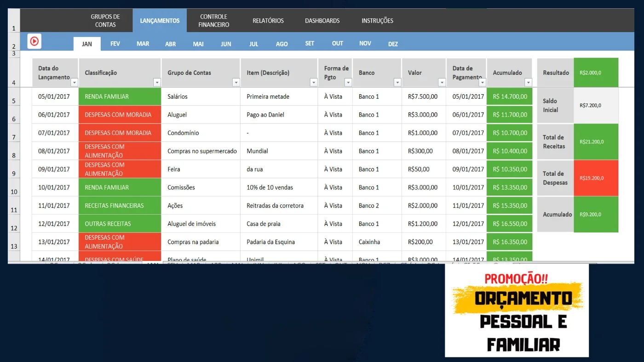This screenshot has width=644, height=362.
Task: Click Compras no supermercado cell
Action: click(x=201, y=151)
